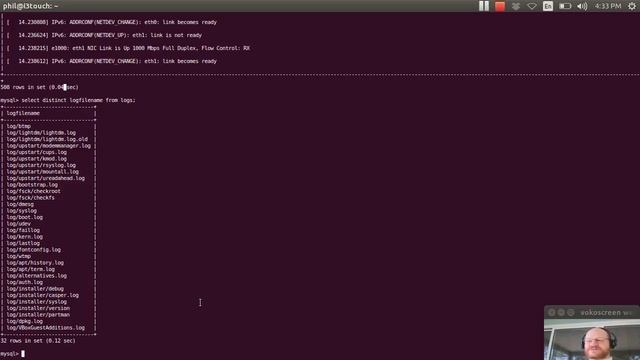Click the recording pause indicator in the top panel
640x360 pixels.
click(484, 6)
